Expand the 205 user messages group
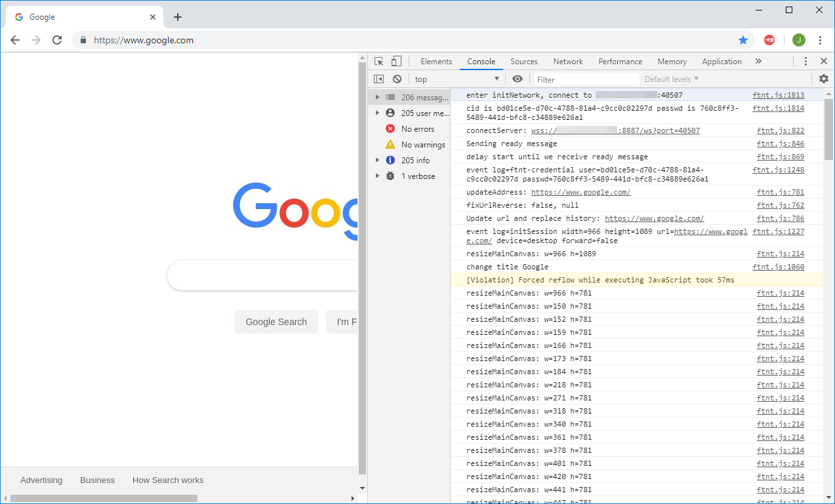The height and width of the screenshot is (504, 835). tap(377, 113)
